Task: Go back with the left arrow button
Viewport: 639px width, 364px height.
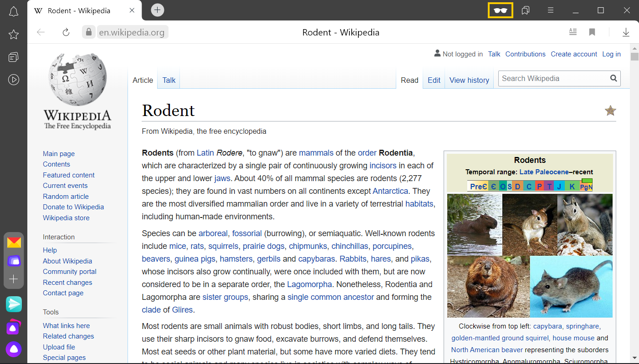Action: tap(41, 32)
